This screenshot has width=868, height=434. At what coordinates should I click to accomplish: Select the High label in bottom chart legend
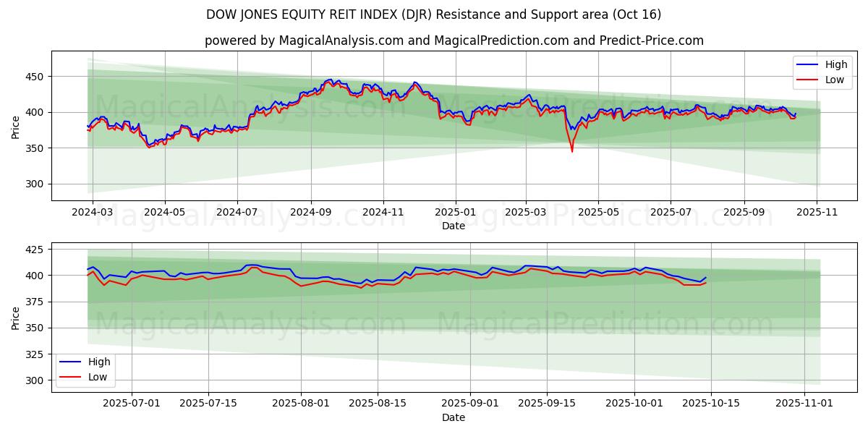click(99, 362)
